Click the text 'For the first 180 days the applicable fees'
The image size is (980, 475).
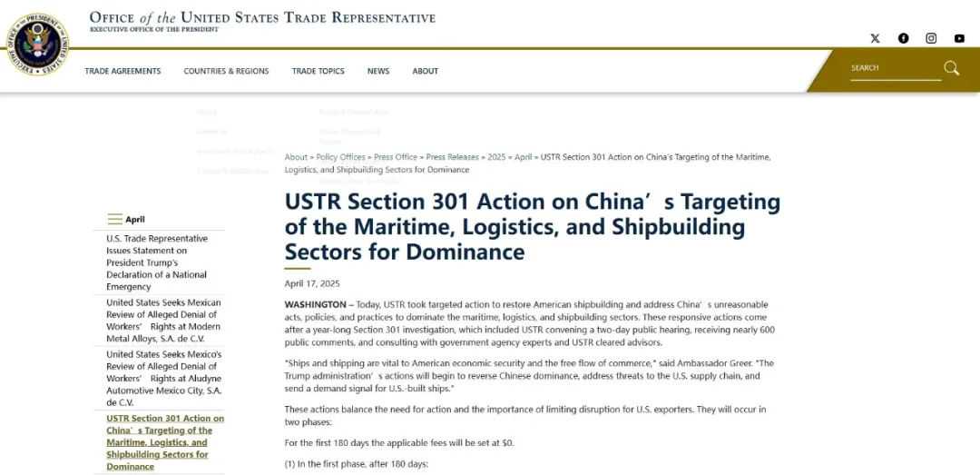[x=399, y=442]
